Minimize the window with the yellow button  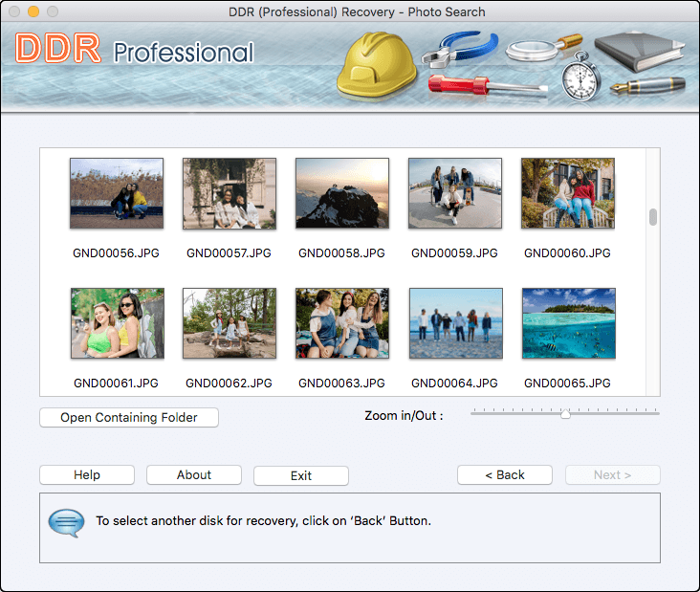[x=33, y=11]
